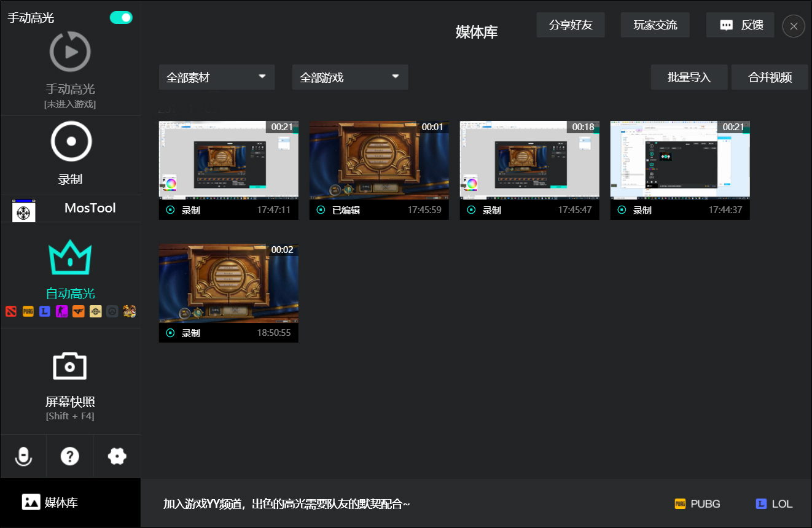
Task: Click the 加入游戏YY频道 banner text
Action: [x=286, y=504]
